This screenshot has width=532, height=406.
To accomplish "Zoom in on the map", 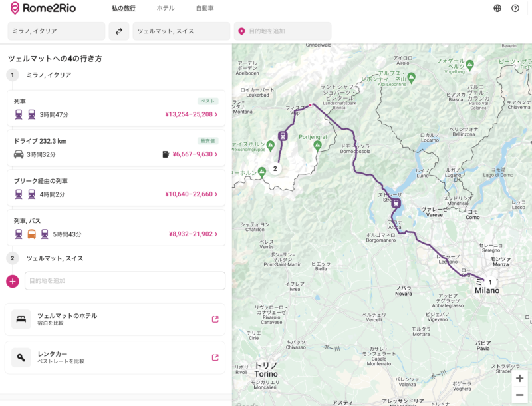I will click(x=519, y=379).
